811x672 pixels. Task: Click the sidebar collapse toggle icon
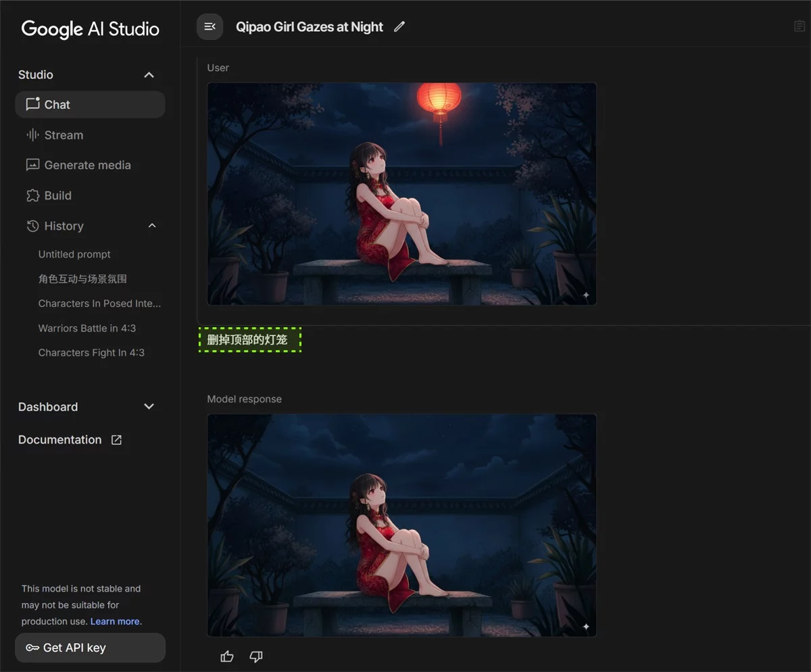[210, 27]
